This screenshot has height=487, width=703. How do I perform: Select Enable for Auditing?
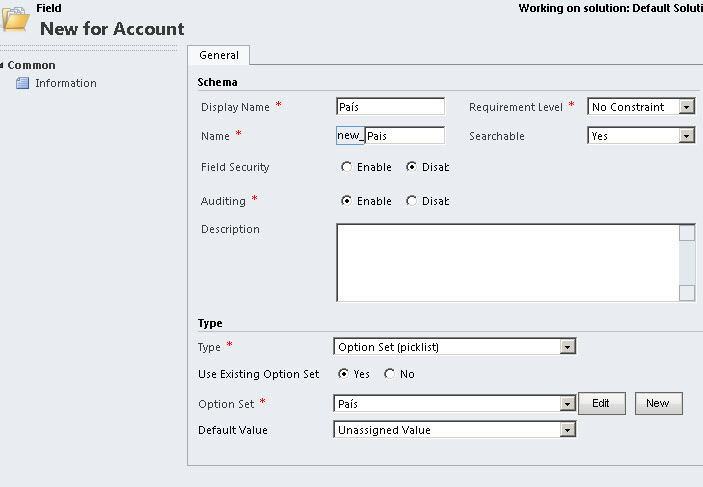click(347, 201)
